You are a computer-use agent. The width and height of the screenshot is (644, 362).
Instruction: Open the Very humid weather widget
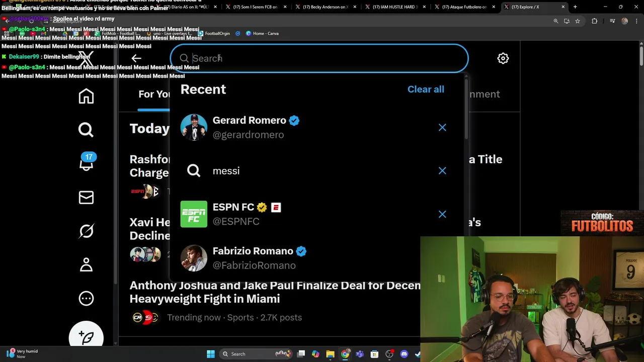23,354
